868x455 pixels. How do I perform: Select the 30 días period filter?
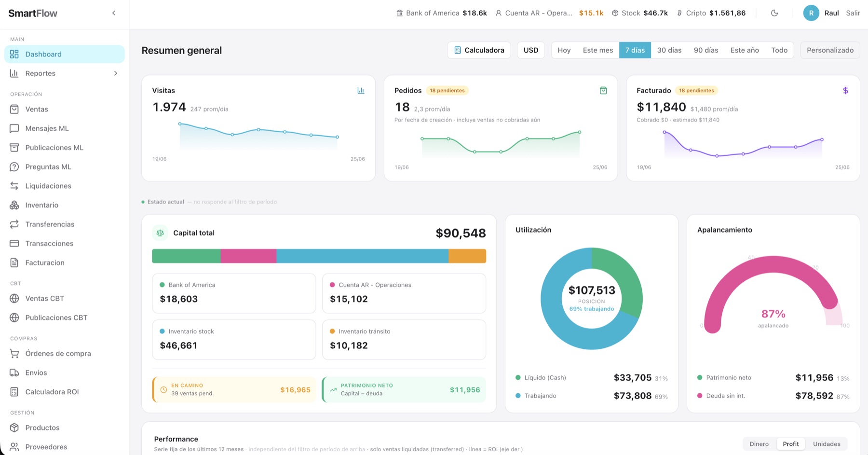(x=669, y=50)
